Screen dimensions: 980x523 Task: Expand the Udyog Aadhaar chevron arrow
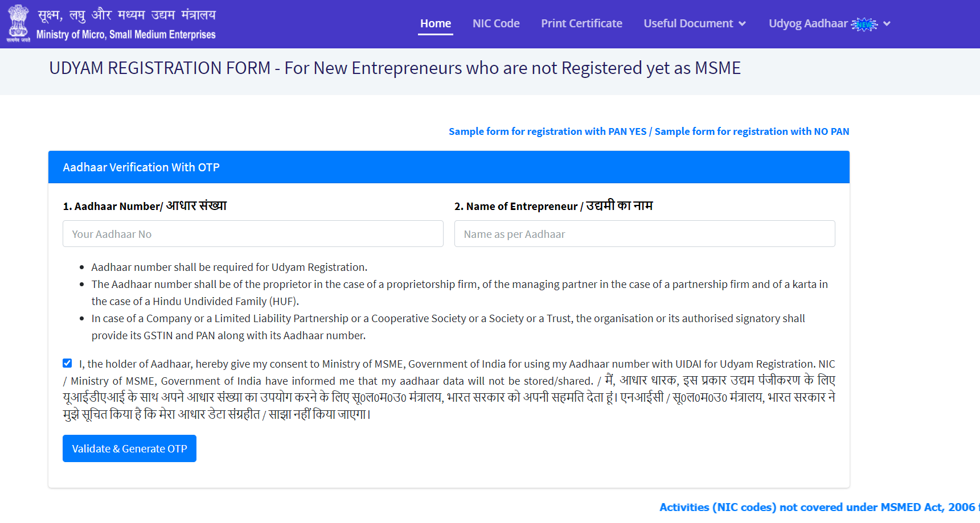887,24
